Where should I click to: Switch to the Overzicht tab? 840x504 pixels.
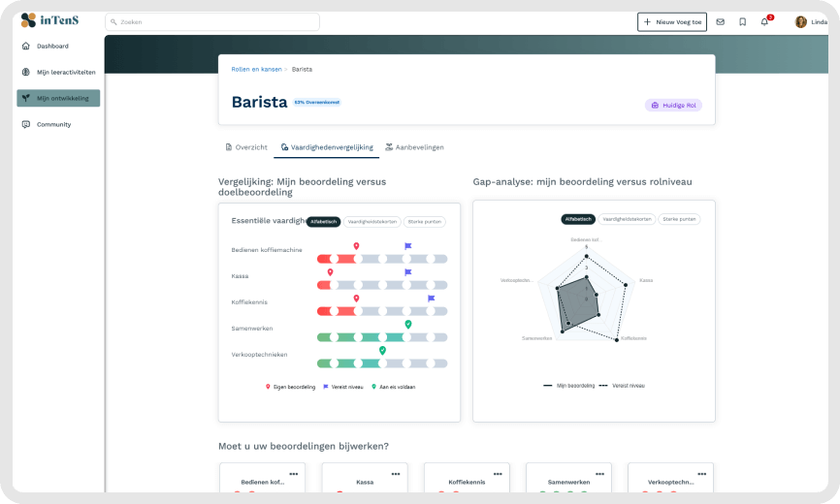point(246,147)
